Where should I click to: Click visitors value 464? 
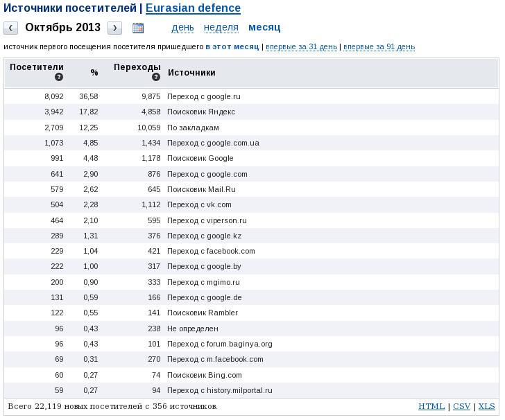tap(57, 220)
